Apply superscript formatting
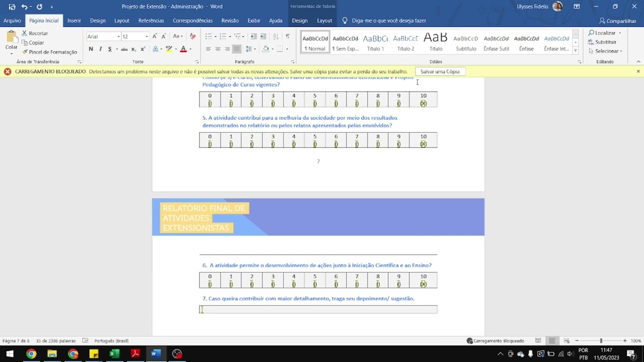644x362 pixels. pos(143,49)
